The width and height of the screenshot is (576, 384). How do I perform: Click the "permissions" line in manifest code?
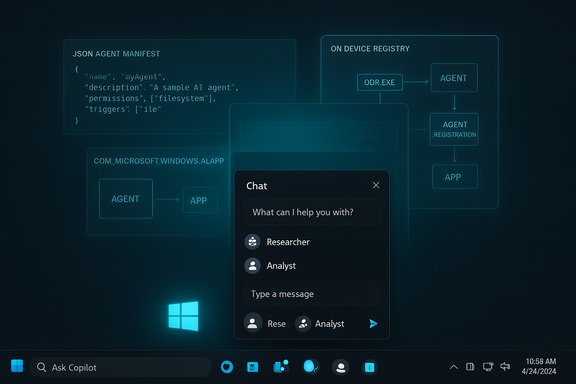tap(151, 98)
